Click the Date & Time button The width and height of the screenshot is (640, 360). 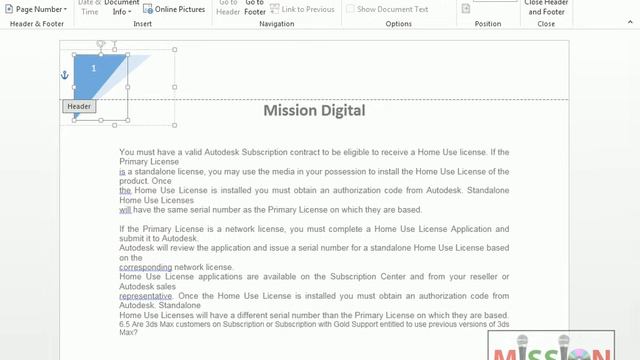click(89, 8)
